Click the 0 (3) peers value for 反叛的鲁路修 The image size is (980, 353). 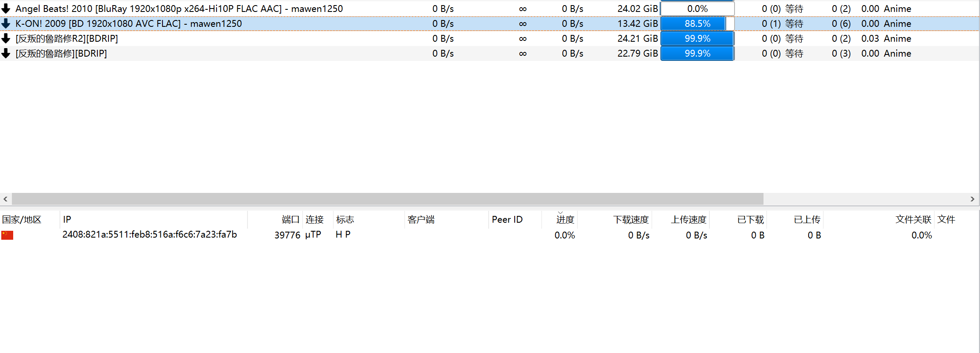[x=841, y=53]
